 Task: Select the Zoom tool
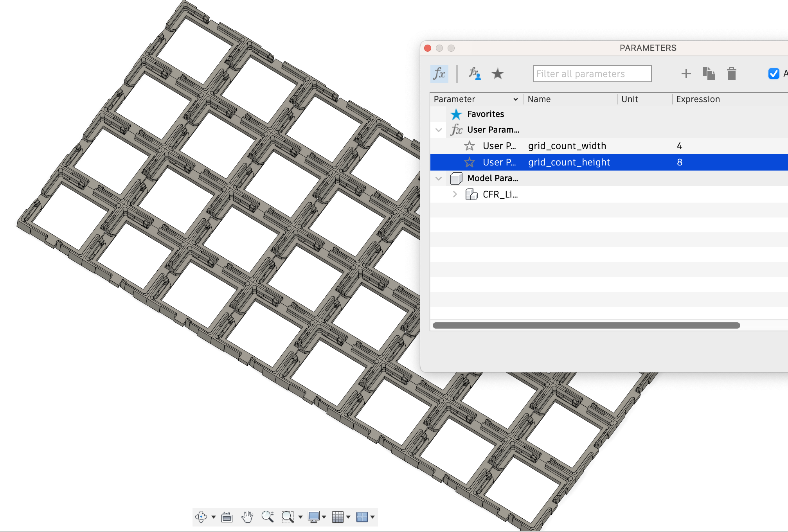268,517
